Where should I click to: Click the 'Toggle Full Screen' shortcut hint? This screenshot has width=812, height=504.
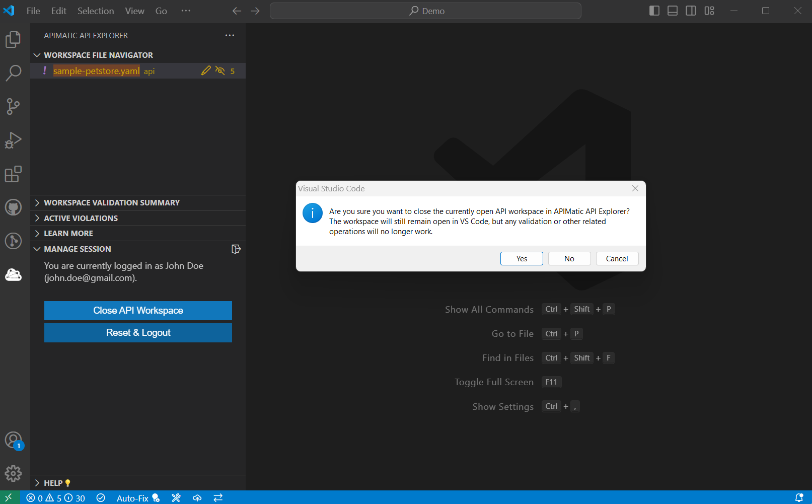click(x=508, y=382)
